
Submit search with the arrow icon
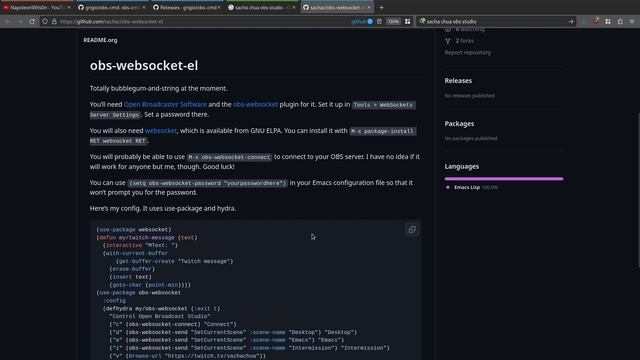point(571,21)
